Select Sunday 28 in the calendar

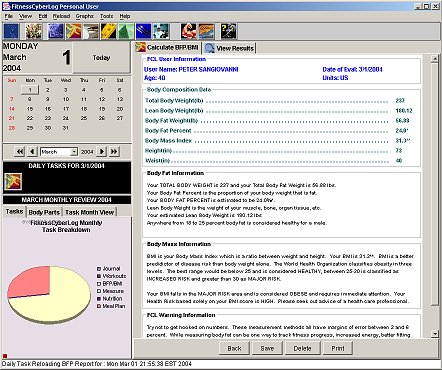click(12, 128)
